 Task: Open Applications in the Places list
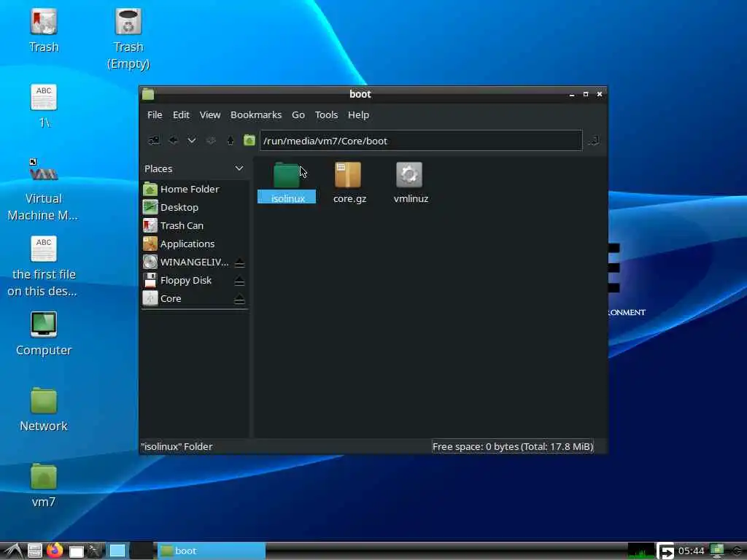(194, 244)
